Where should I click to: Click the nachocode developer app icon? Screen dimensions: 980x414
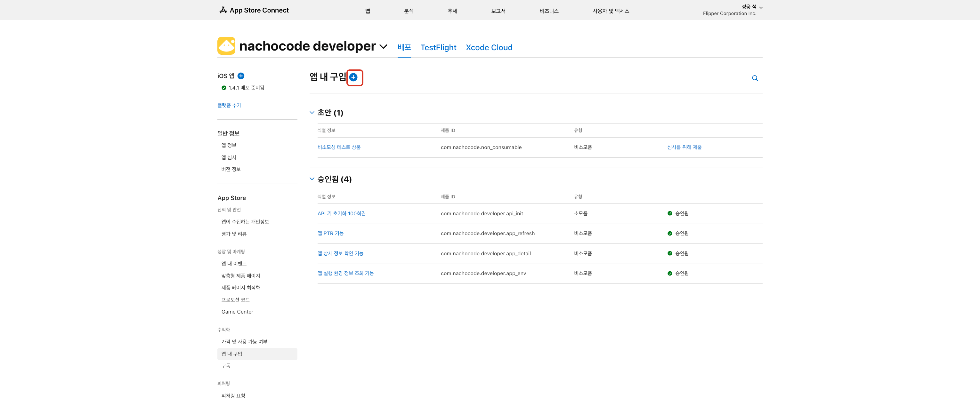[226, 46]
